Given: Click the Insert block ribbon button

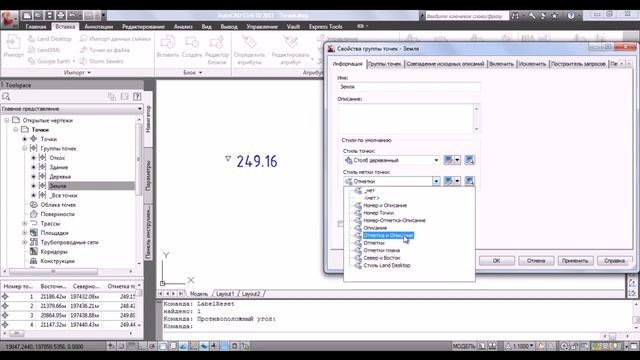Looking at the screenshot, I should [x=168, y=46].
